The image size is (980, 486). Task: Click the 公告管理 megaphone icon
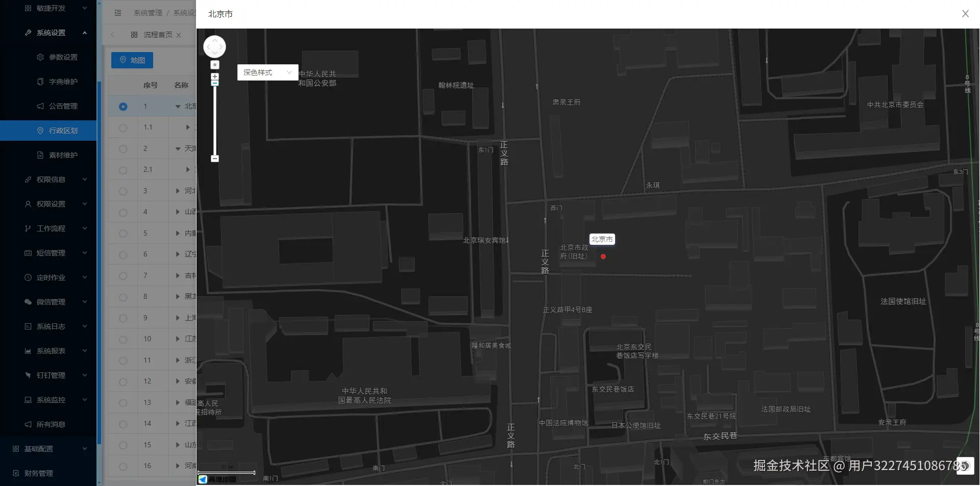point(40,106)
